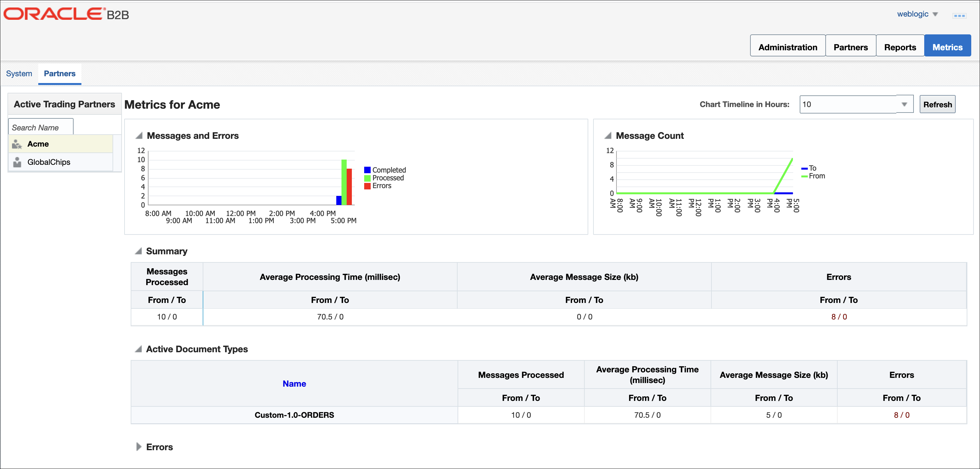
Task: Collapse the Message Count section
Action: coord(608,136)
